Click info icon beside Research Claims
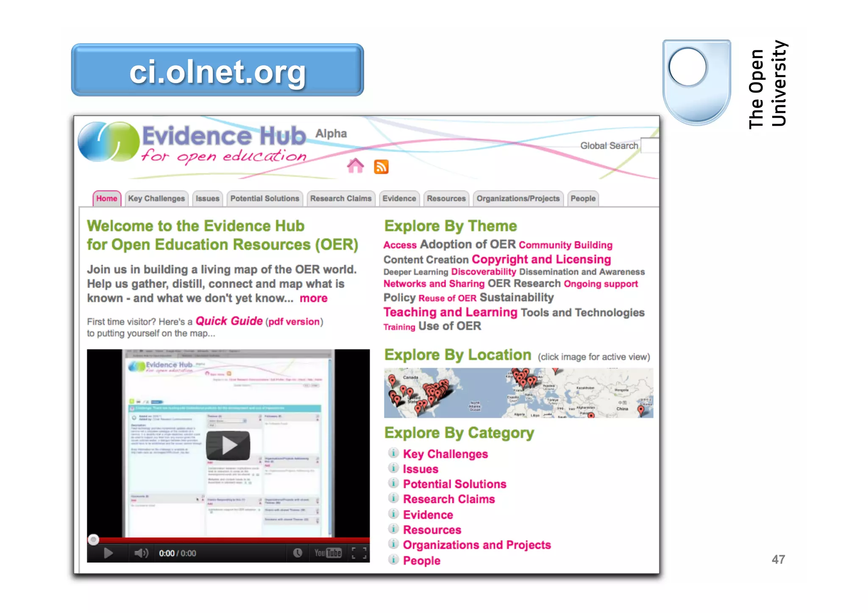868x613 pixels. 393,498
